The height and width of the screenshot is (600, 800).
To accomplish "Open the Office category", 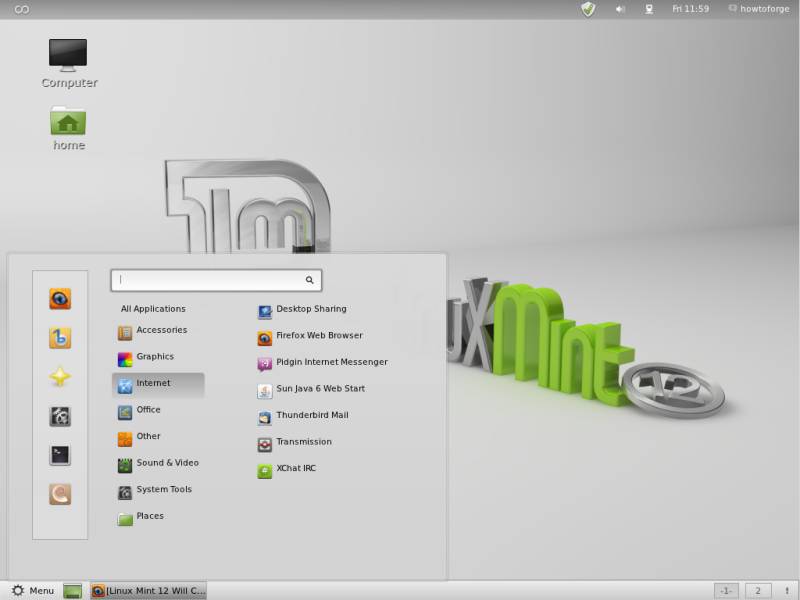I will [x=158, y=411].
